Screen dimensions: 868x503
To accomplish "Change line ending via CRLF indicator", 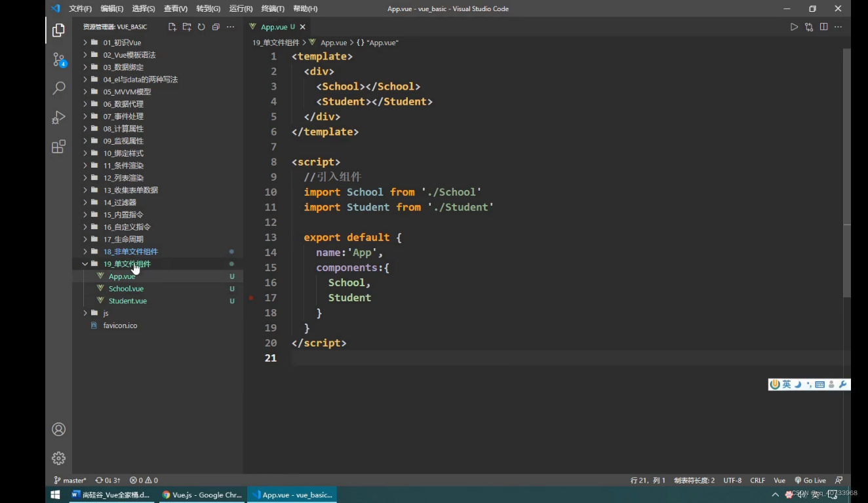I will (757, 480).
